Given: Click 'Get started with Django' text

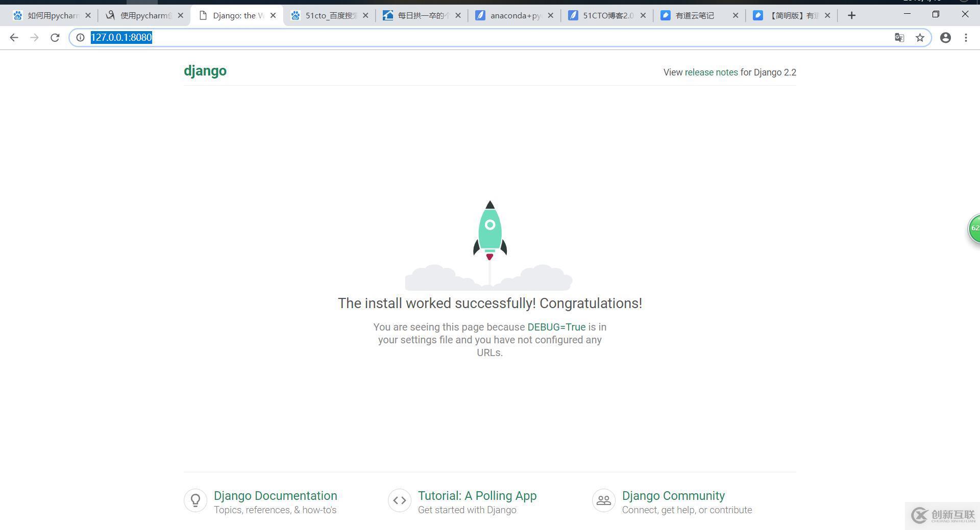Looking at the screenshot, I should [x=467, y=510].
